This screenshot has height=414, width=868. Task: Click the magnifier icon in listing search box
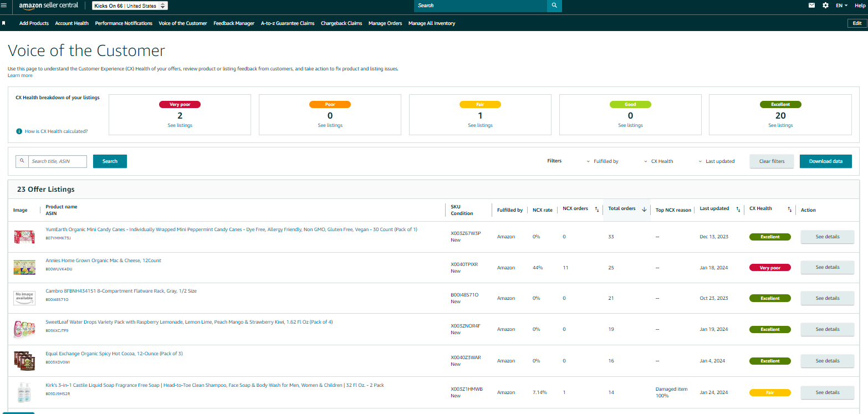[22, 161]
